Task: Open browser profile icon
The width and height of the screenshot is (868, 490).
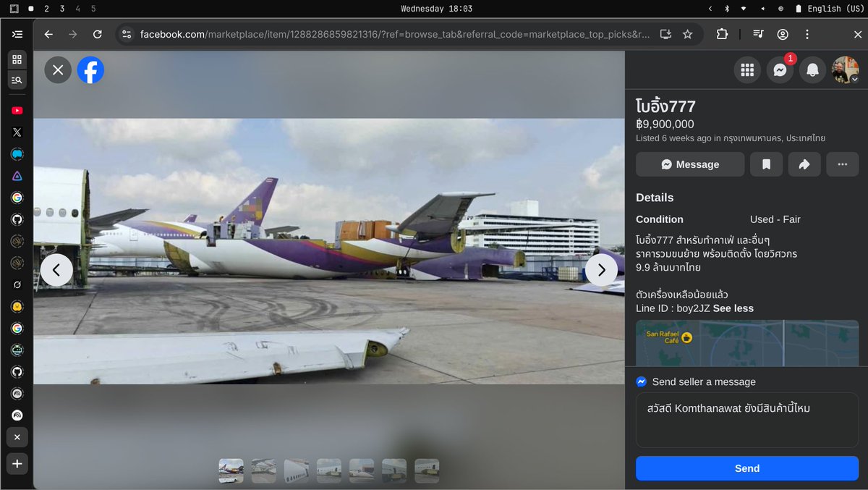Action: [783, 34]
